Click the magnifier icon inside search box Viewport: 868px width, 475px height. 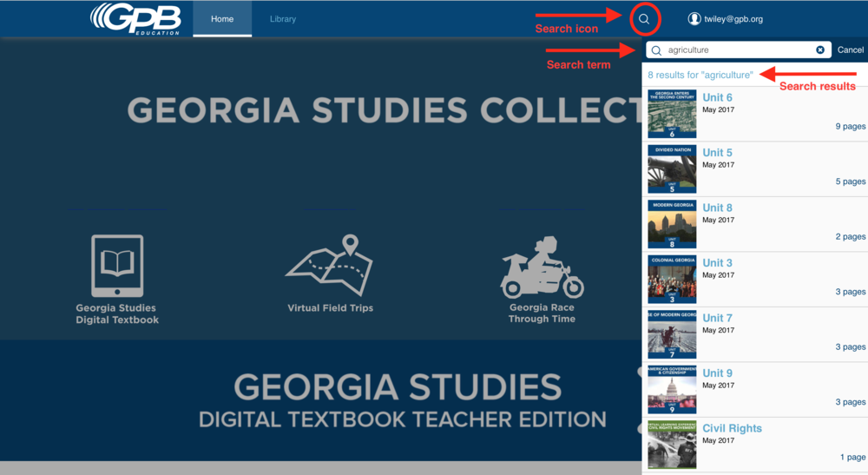point(656,50)
